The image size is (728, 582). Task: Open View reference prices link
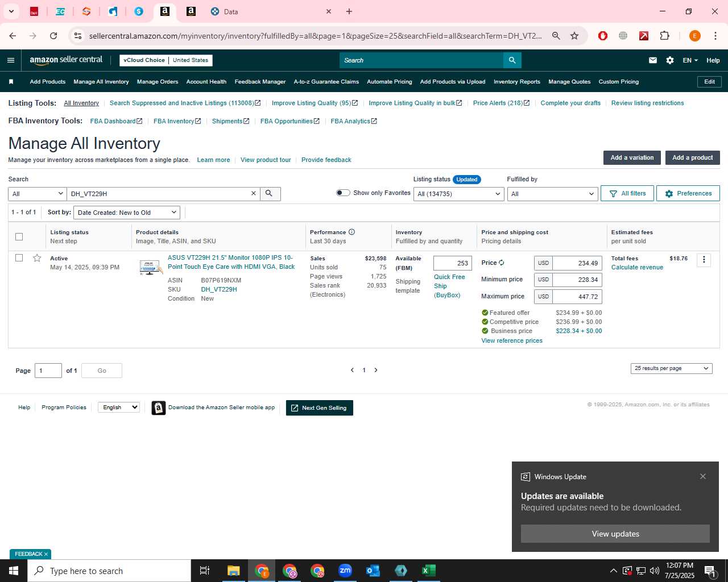coord(512,340)
